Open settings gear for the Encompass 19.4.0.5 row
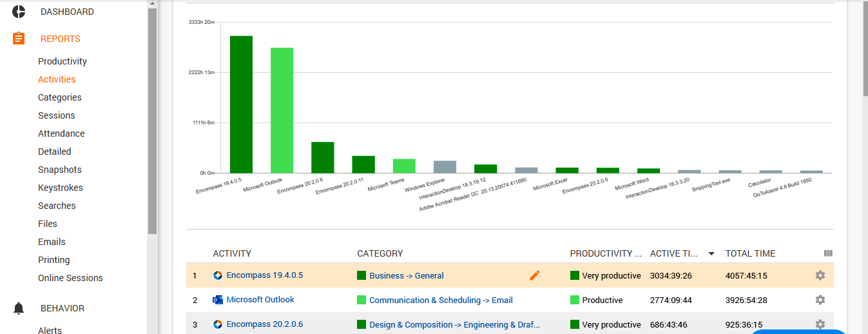The image size is (868, 334). click(x=820, y=275)
